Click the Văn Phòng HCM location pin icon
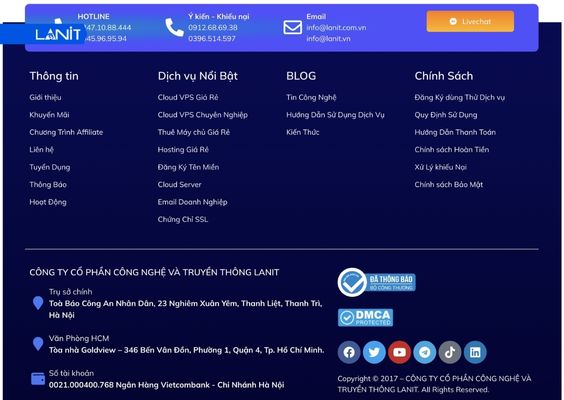The height and width of the screenshot is (400, 564). 38,344
